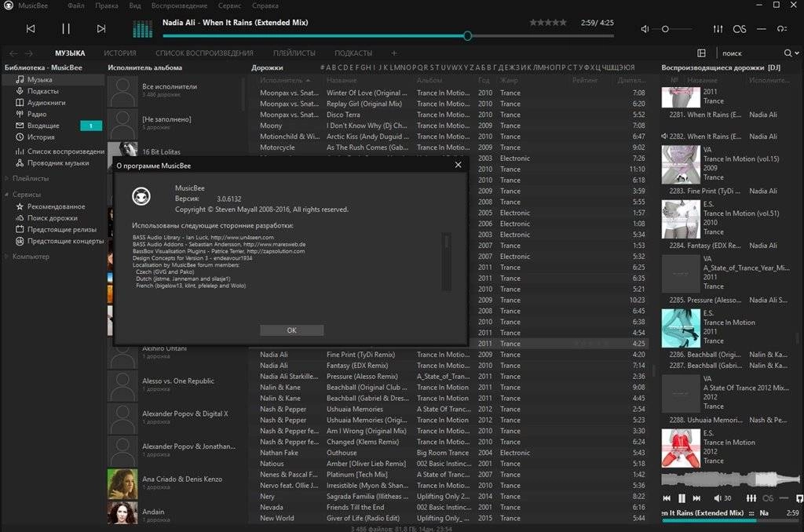This screenshot has height=532, width=804.
Task: Previous track button in bottom mini player
Action: (x=667, y=498)
